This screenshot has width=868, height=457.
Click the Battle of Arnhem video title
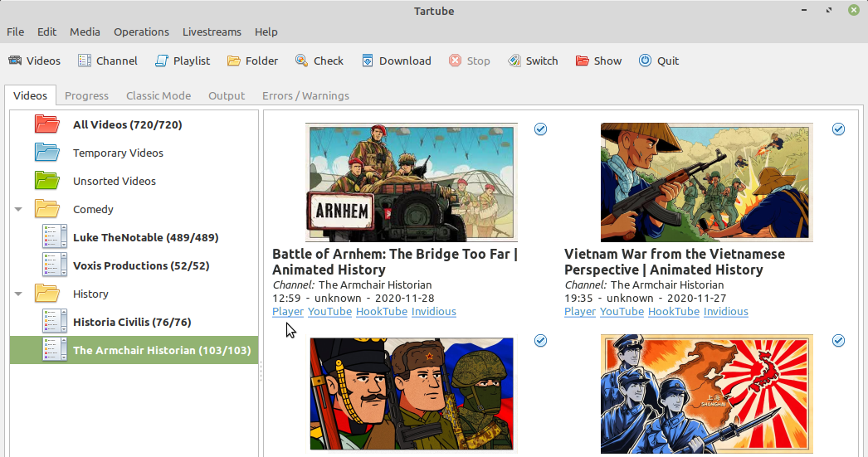coord(395,262)
